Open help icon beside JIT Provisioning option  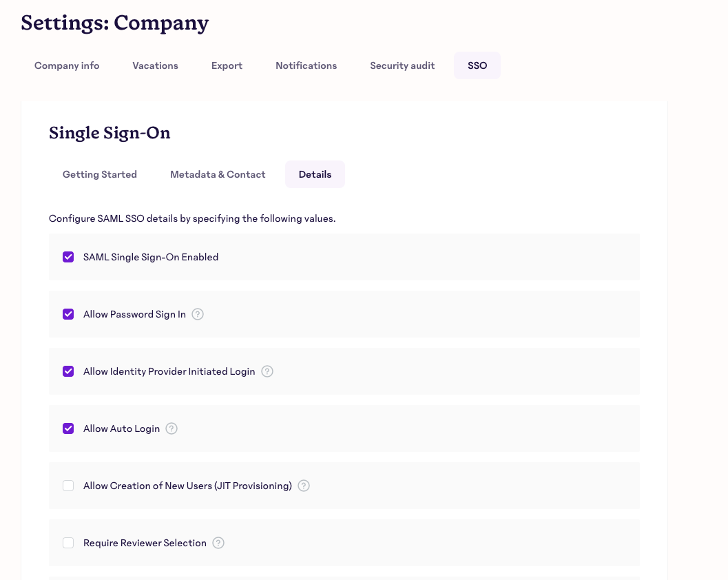[304, 486]
